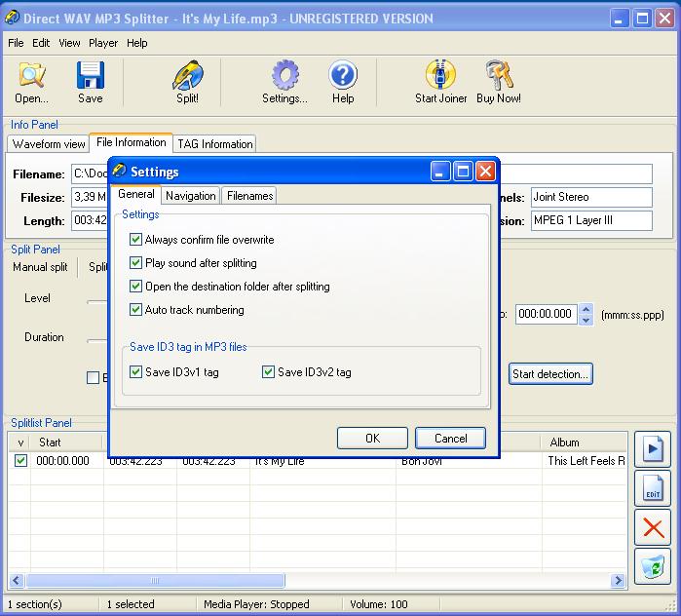Viewport: 681px width, 616px height.
Task: Click Cancel in the Settings dialog
Action: point(450,438)
